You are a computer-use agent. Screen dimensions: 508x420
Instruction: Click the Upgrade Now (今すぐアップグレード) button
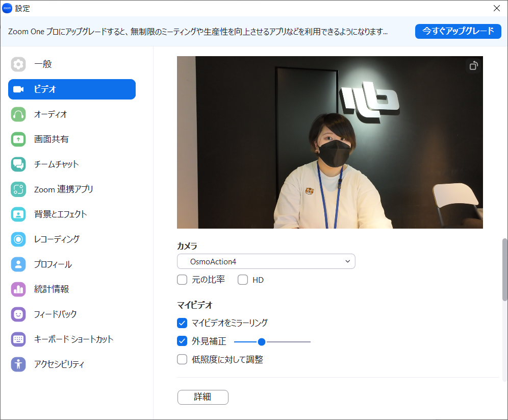click(x=458, y=31)
